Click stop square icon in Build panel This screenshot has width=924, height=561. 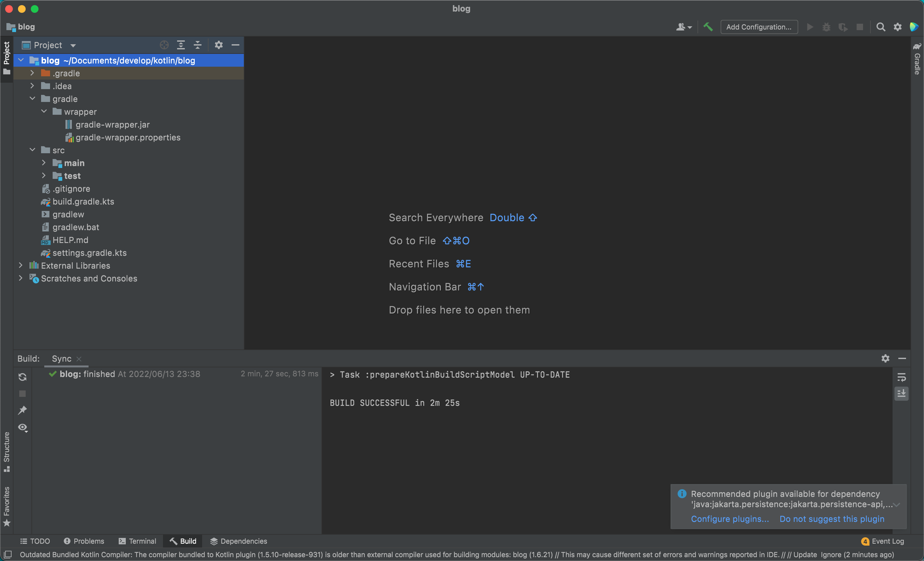pos(22,393)
